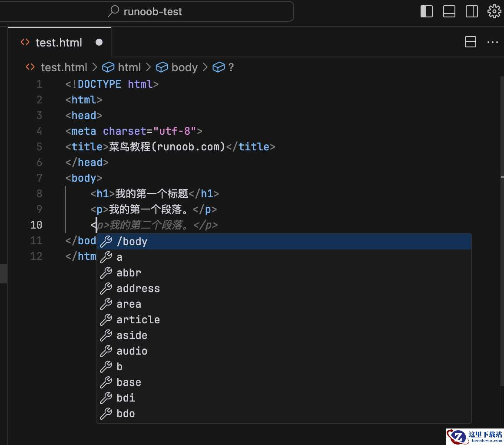Image resolution: width=504 pixels, height=445 pixels.
Task: Click the unsaved dot on test.html tab
Action: (x=99, y=42)
